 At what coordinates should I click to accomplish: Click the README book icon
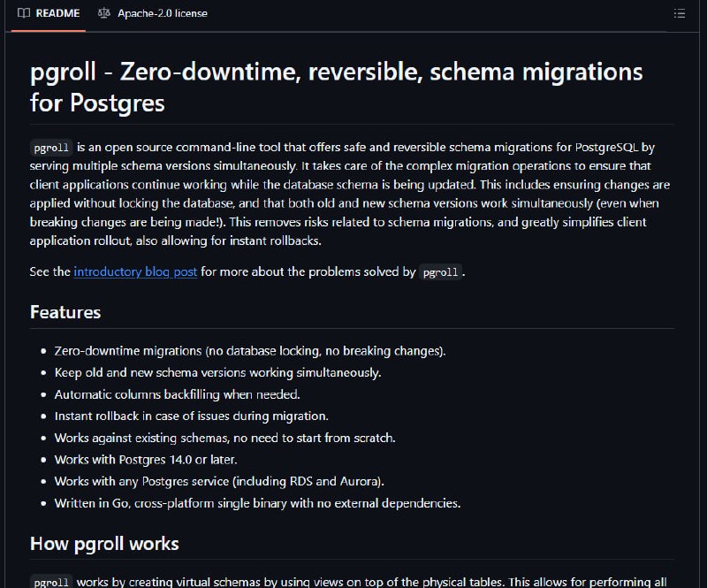click(x=24, y=13)
